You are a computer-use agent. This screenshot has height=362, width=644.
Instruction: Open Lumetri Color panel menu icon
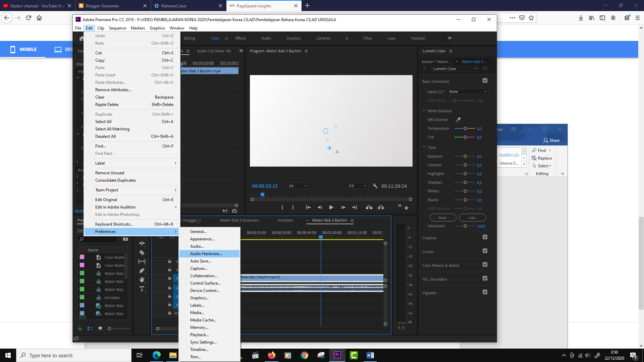(x=451, y=51)
